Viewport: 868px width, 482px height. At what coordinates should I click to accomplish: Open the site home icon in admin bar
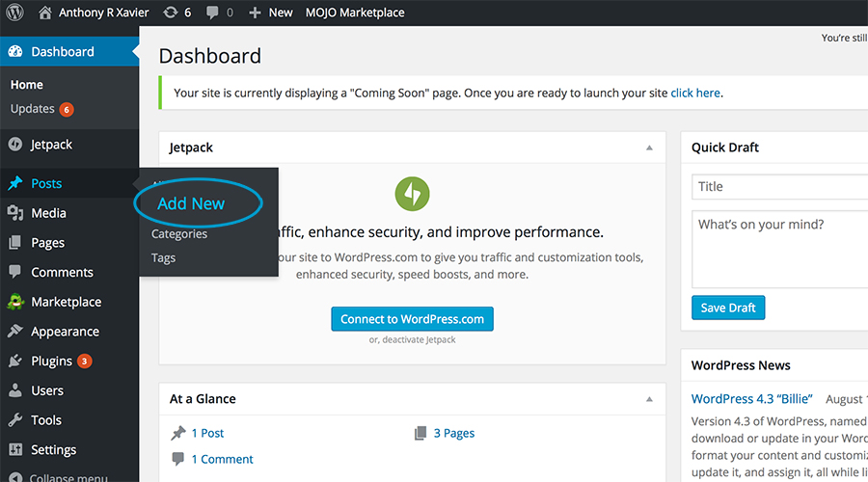coord(45,13)
